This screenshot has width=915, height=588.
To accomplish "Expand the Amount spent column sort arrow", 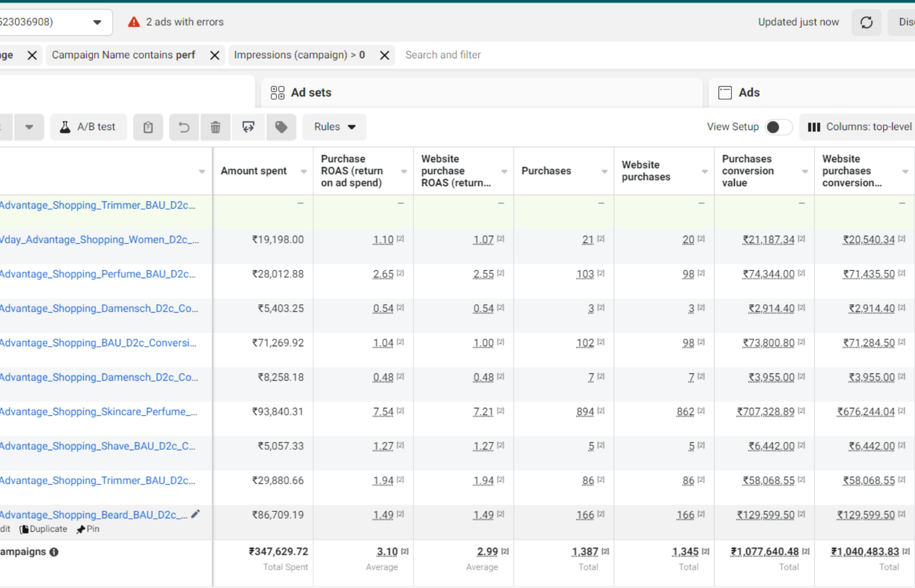I will (x=303, y=171).
